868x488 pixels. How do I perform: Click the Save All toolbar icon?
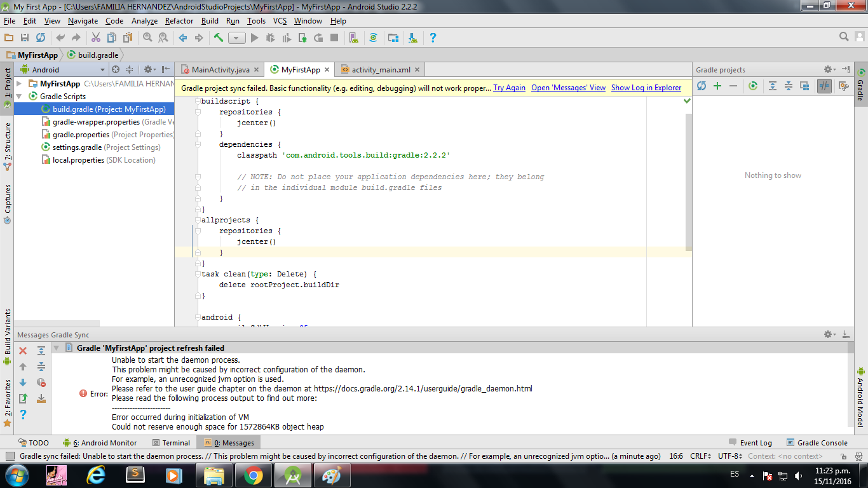25,38
